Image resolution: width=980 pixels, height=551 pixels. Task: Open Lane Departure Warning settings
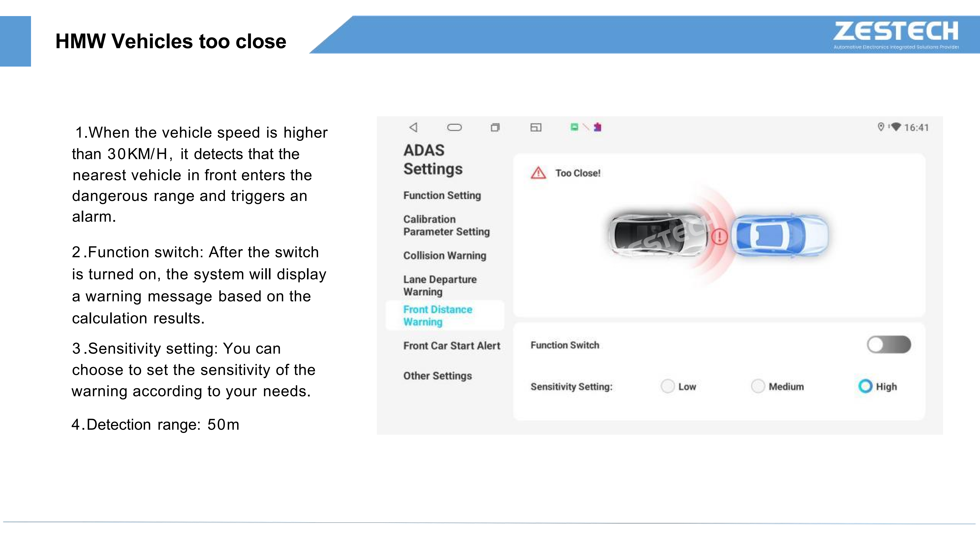(x=440, y=286)
